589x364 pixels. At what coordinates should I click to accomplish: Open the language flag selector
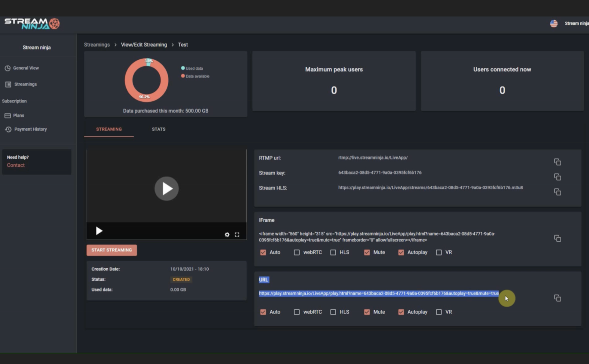coord(554,23)
